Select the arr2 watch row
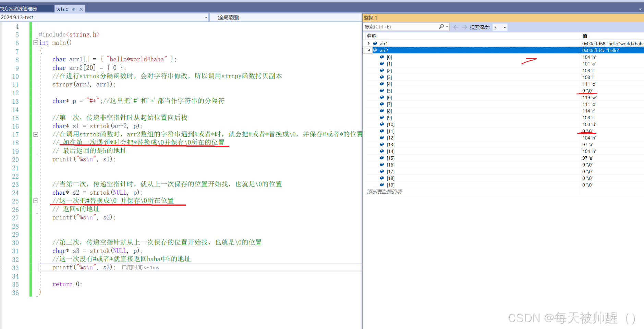Image resolution: width=644 pixels, height=329 pixels. pos(503,50)
